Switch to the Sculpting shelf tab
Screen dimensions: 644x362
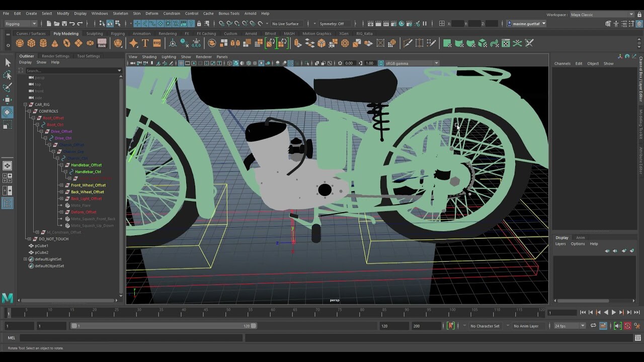point(94,33)
